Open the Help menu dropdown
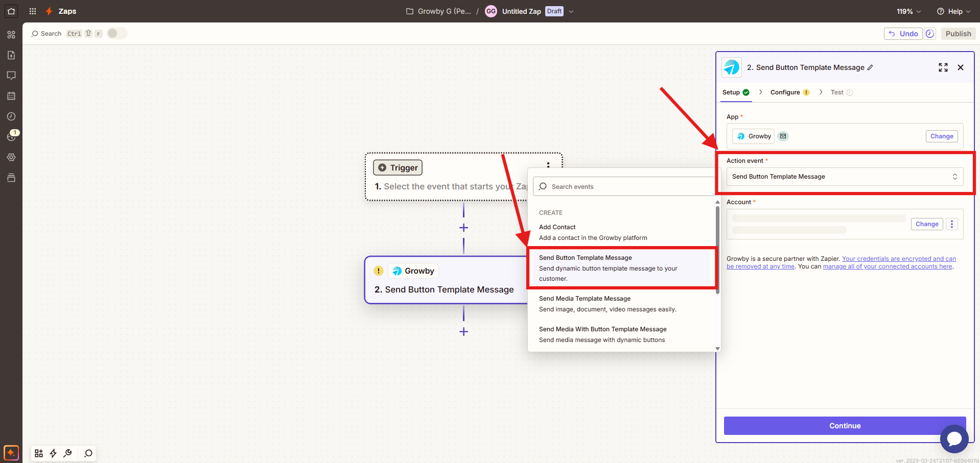 [x=953, y=11]
